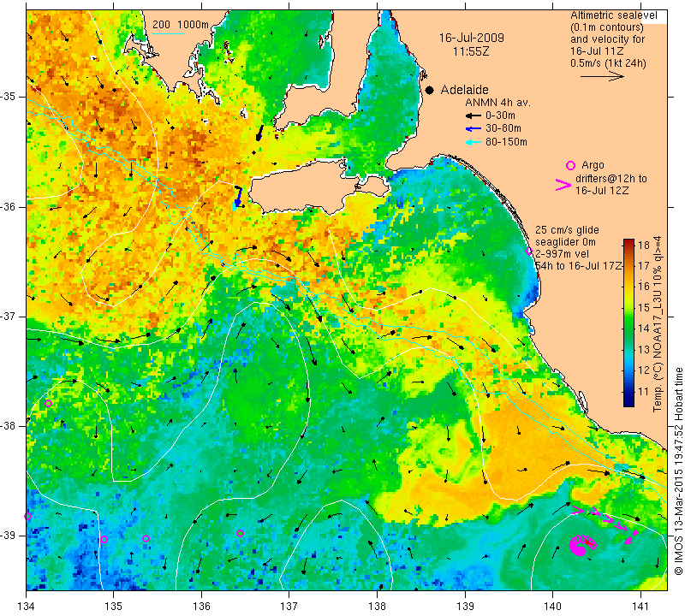Click the dark mooring arrow near 136.6E 35.3S
Viewport: 685px width, 616px height.
pyautogui.click(x=259, y=133)
